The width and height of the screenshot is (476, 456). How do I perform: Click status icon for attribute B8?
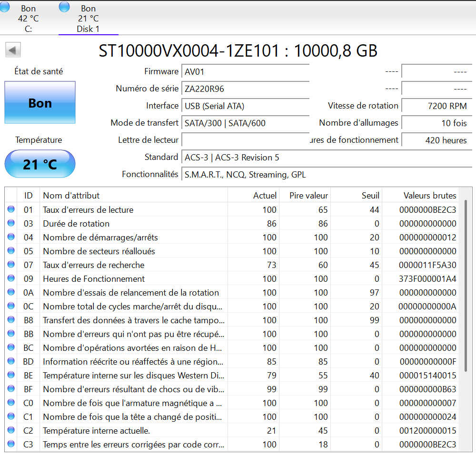coord(11,320)
